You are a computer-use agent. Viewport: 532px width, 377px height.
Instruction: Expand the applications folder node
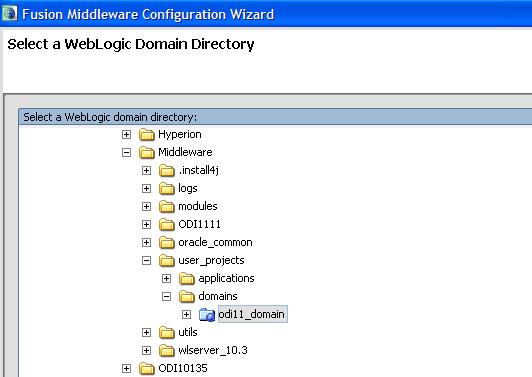166,278
